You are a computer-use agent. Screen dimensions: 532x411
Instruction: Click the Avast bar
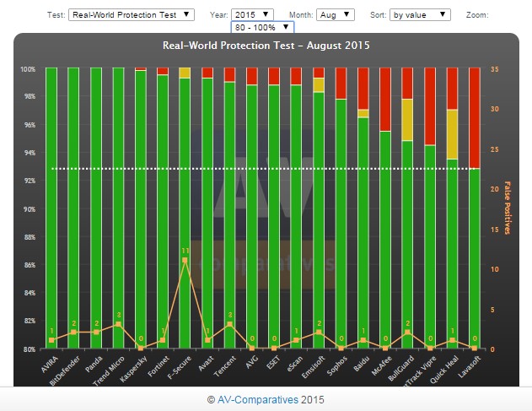tap(207, 208)
